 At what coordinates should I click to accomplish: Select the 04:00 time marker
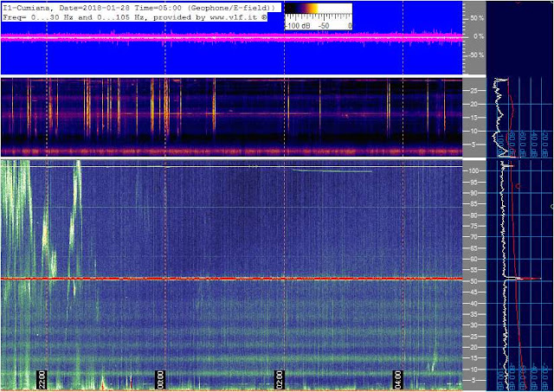click(398, 380)
